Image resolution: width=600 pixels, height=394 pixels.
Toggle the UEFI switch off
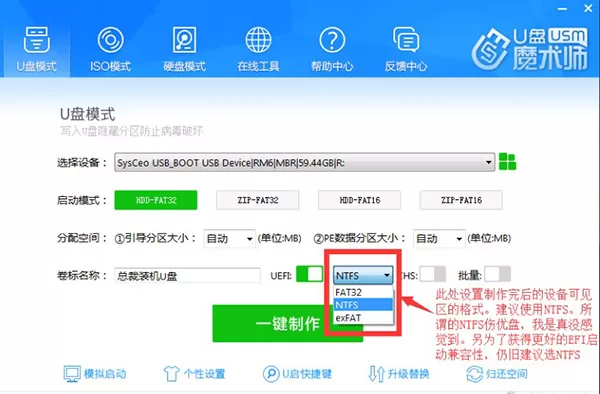310,274
